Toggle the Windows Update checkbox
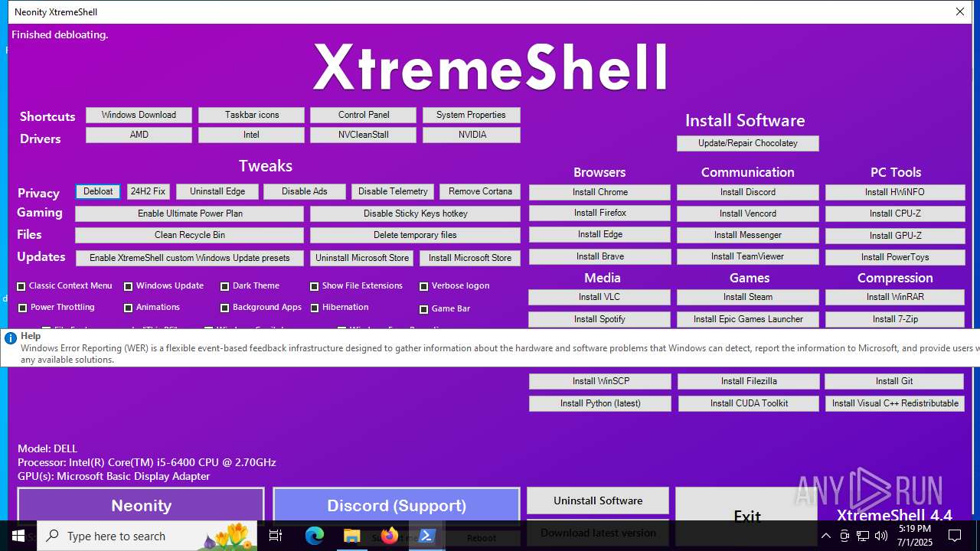 pos(129,286)
